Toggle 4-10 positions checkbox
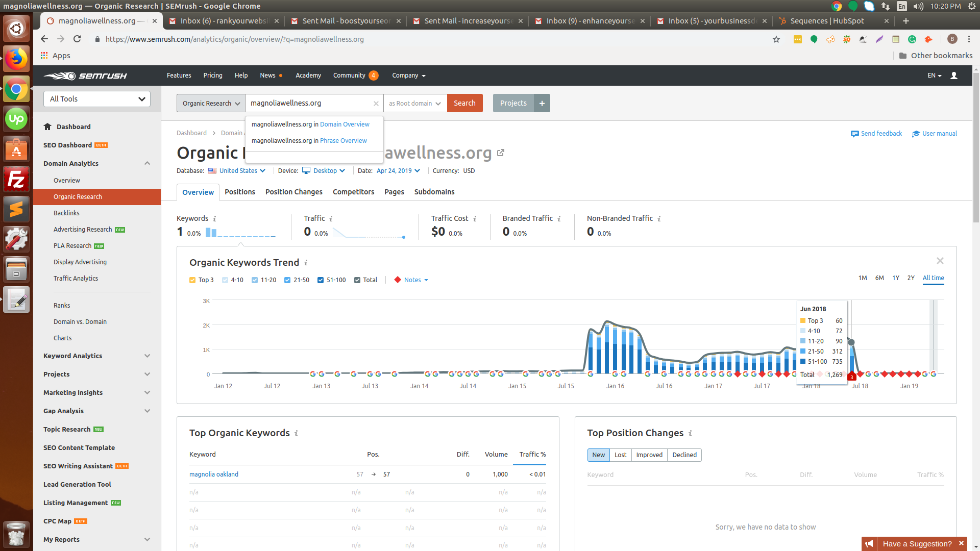 225,280
